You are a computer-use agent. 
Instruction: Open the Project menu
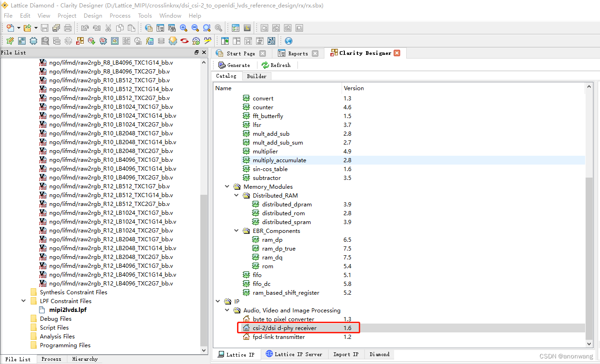tap(67, 15)
